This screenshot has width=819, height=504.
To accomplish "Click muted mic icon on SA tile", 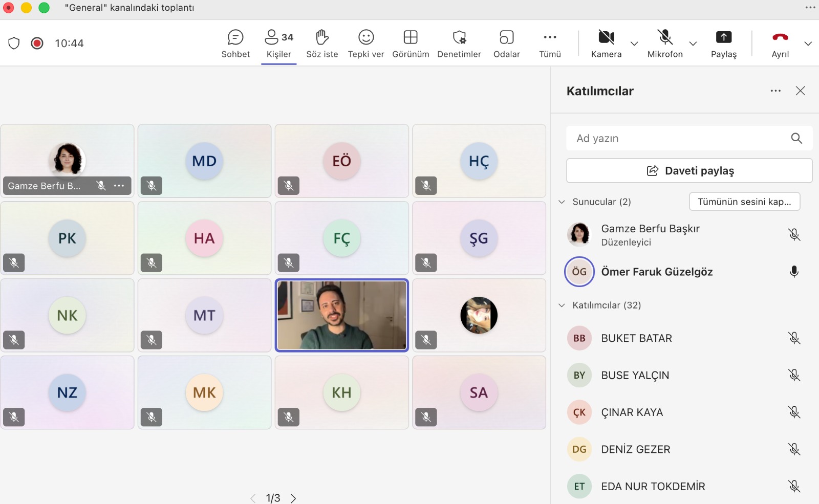I will (426, 417).
